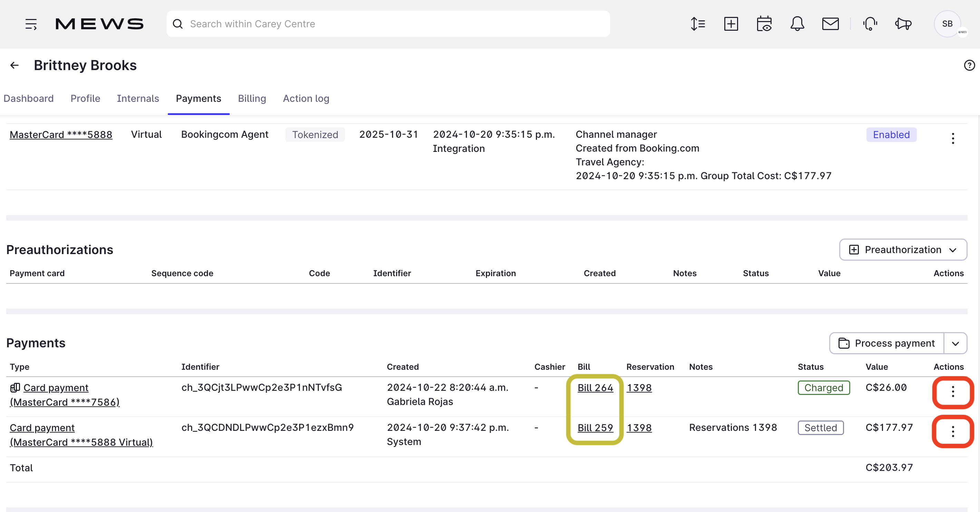Go back using the left arrow

[x=14, y=66]
